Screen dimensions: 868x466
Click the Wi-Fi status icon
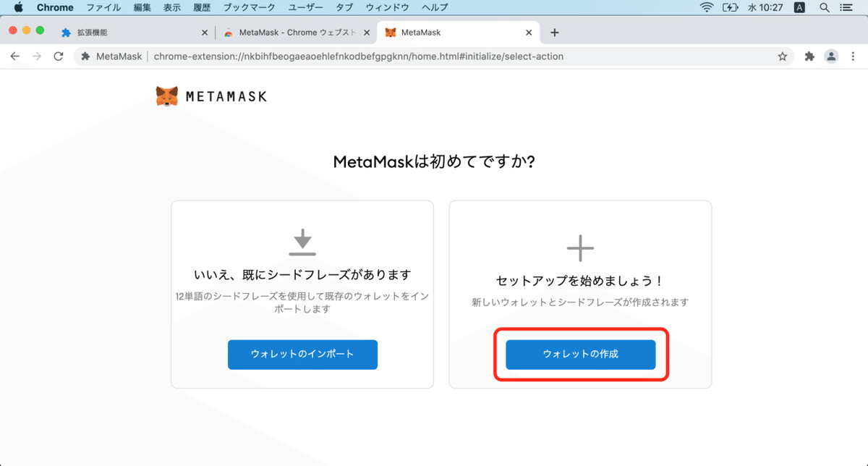tap(707, 7)
